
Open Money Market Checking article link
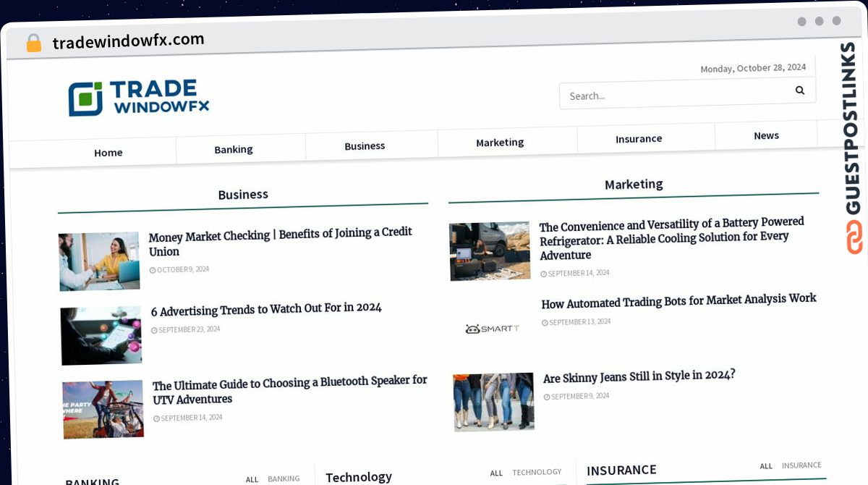pos(281,242)
